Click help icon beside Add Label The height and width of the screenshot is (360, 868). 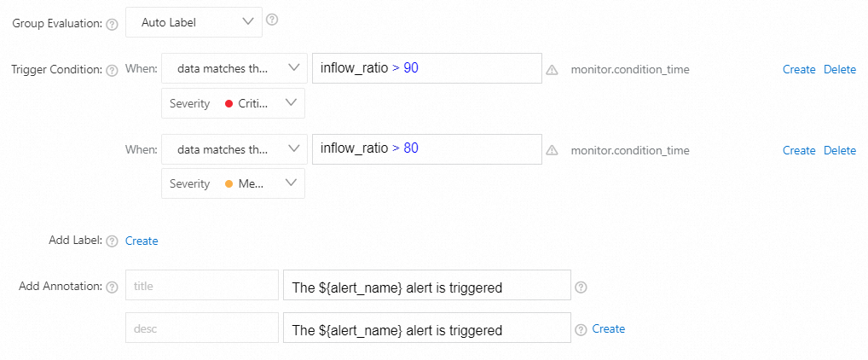112,241
